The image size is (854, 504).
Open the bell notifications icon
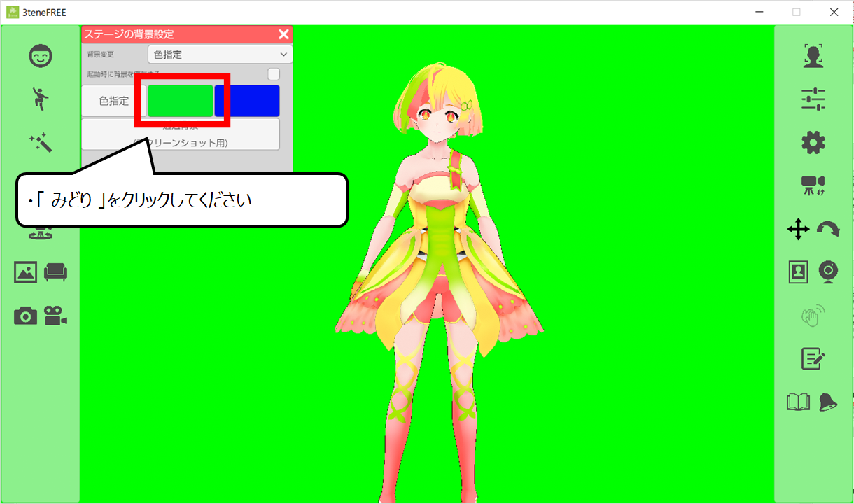(x=828, y=402)
